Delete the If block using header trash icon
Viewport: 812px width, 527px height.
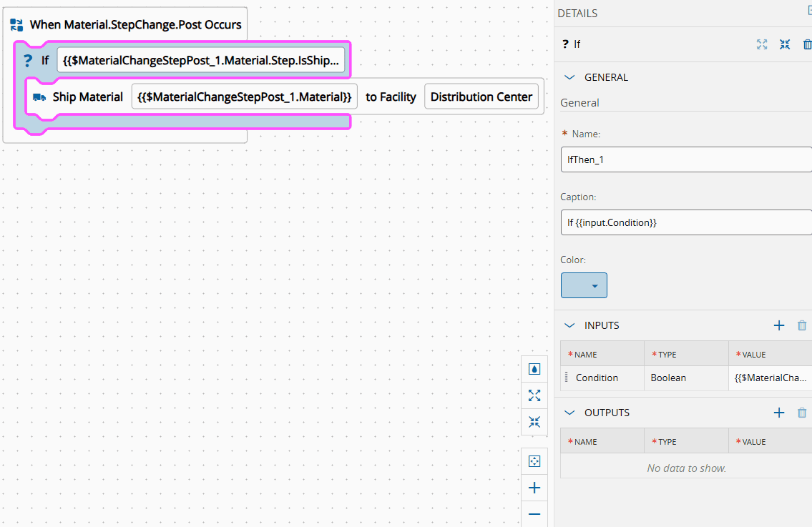[x=807, y=44]
